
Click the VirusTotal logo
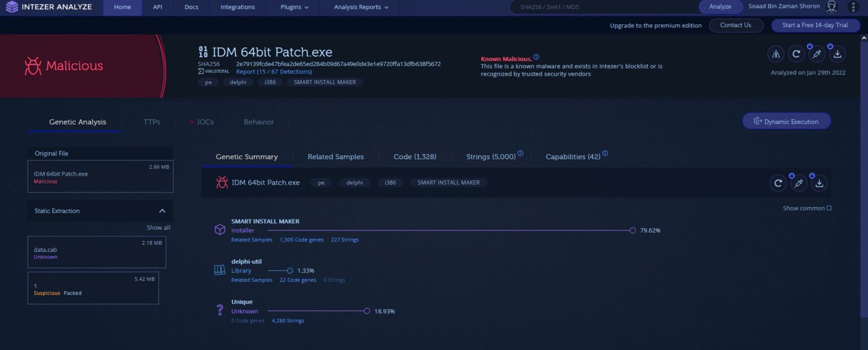pos(214,72)
